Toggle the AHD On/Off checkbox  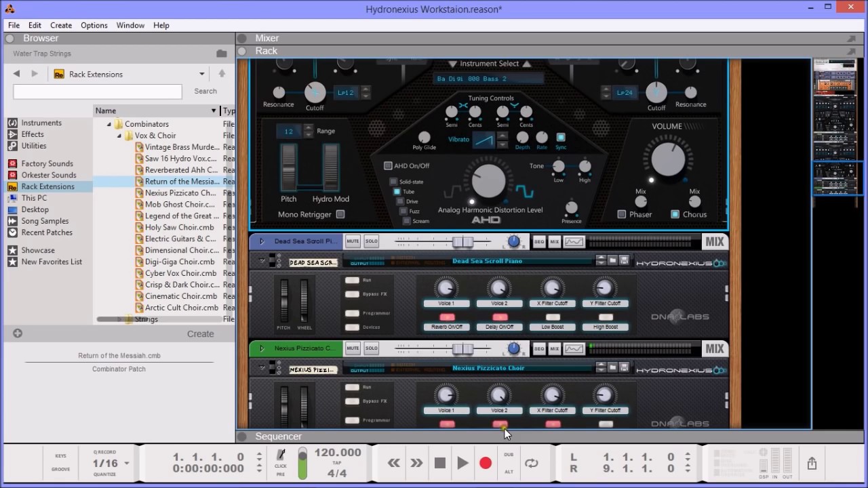[x=388, y=165]
